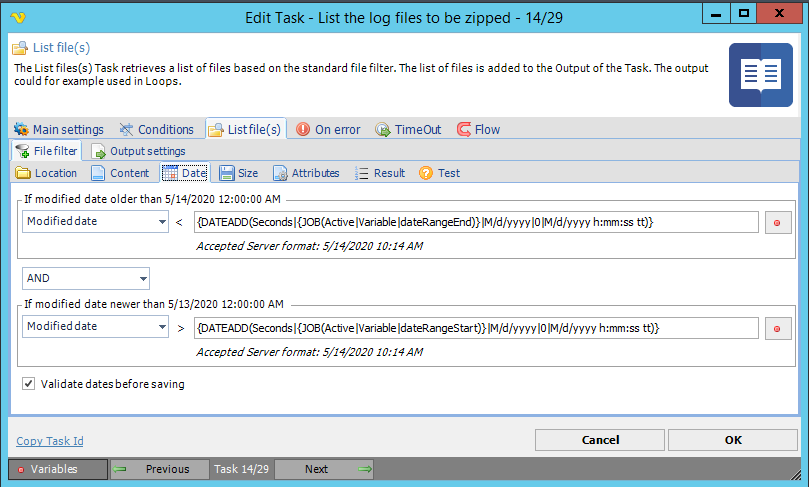The height and width of the screenshot is (487, 809).
Task: Switch to the Size filter tab
Action: 239,173
